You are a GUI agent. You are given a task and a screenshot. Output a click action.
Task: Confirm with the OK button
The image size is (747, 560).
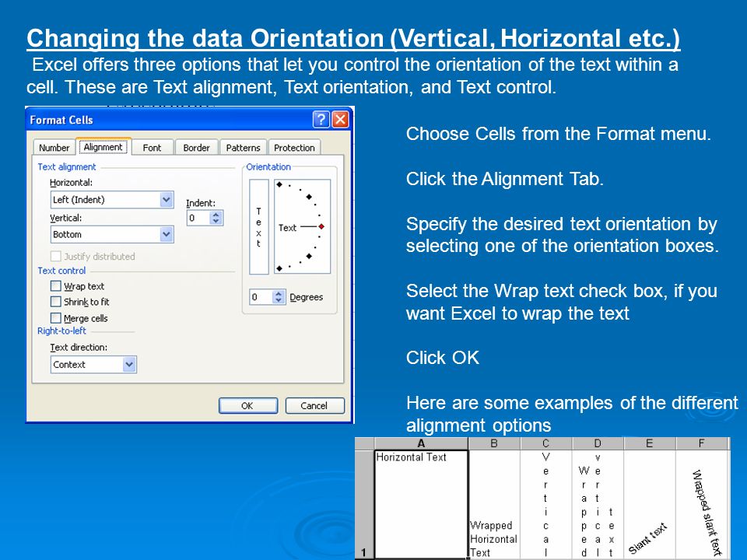pos(247,406)
